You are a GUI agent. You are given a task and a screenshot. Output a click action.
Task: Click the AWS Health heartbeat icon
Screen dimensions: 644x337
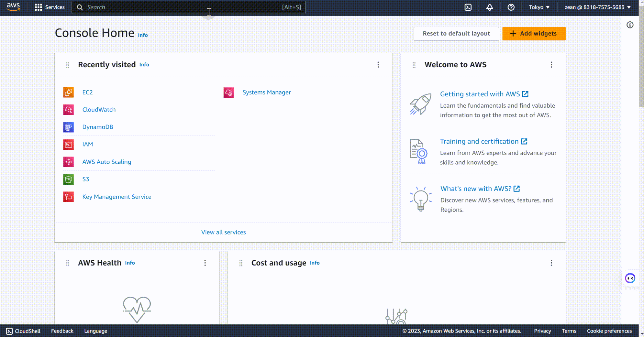(137, 310)
